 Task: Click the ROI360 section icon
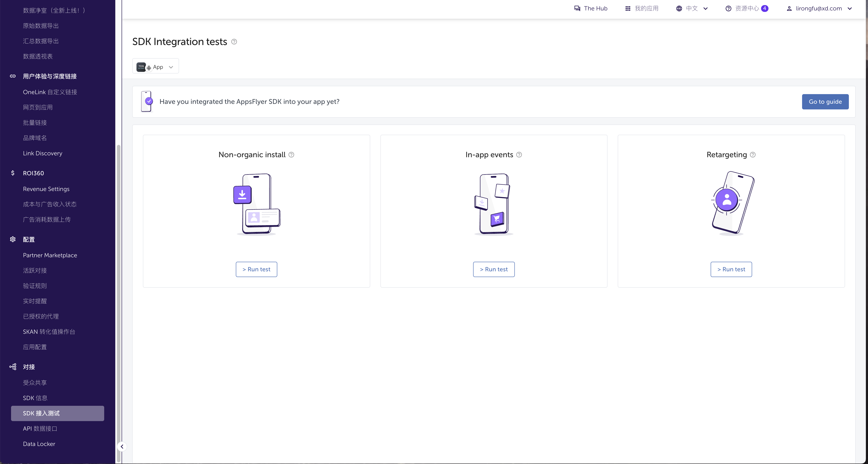(x=12, y=173)
